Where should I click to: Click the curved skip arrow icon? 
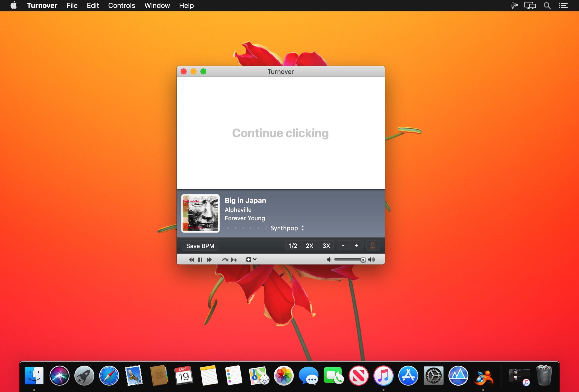(x=225, y=260)
